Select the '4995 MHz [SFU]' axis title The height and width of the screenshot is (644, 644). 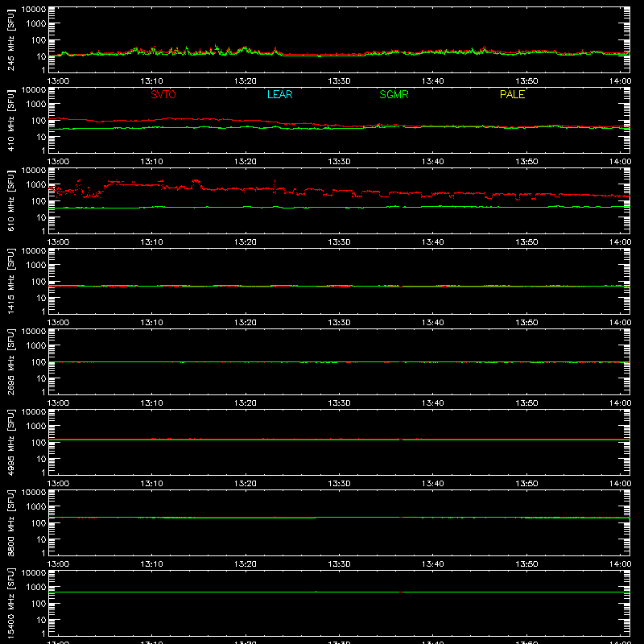tap(10, 443)
